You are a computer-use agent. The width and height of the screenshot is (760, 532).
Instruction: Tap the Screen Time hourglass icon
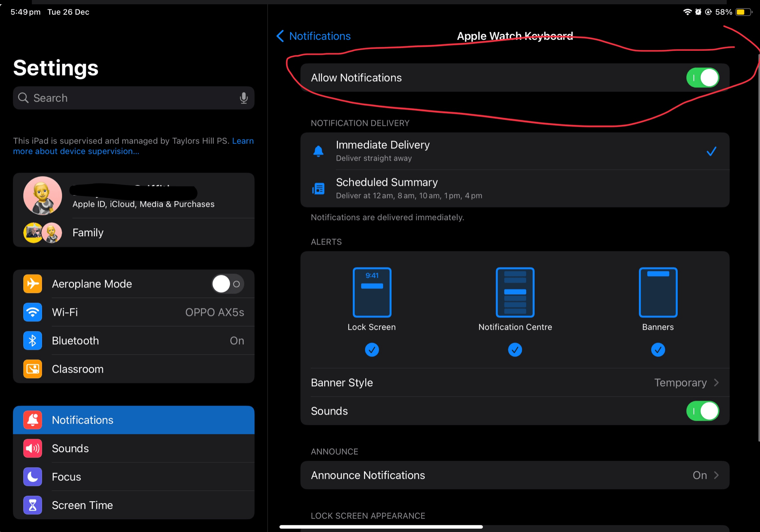click(32, 505)
